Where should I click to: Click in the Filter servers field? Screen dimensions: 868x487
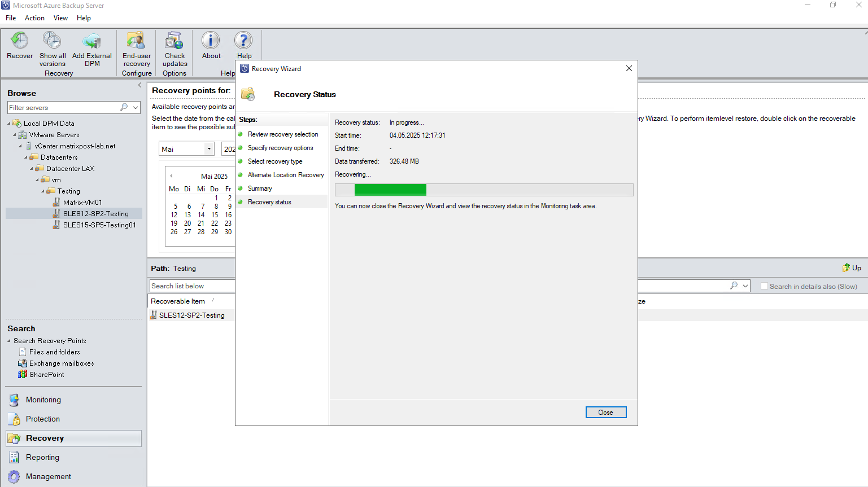pos(63,107)
